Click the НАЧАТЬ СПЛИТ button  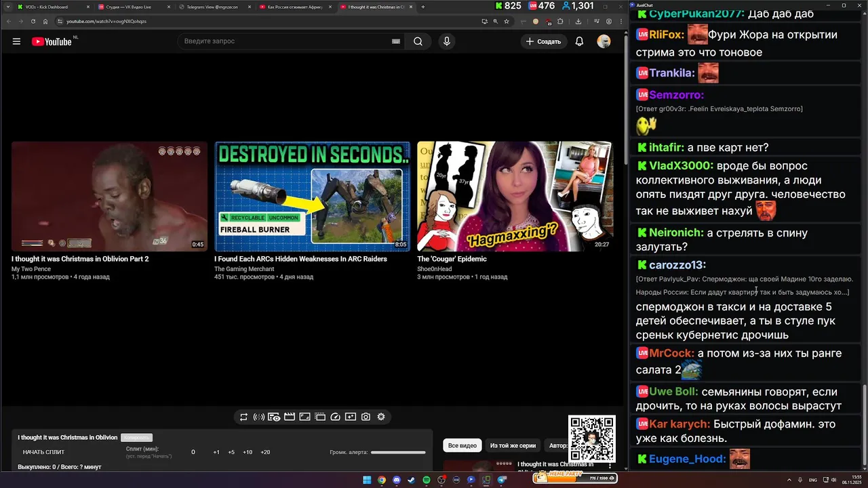43,452
